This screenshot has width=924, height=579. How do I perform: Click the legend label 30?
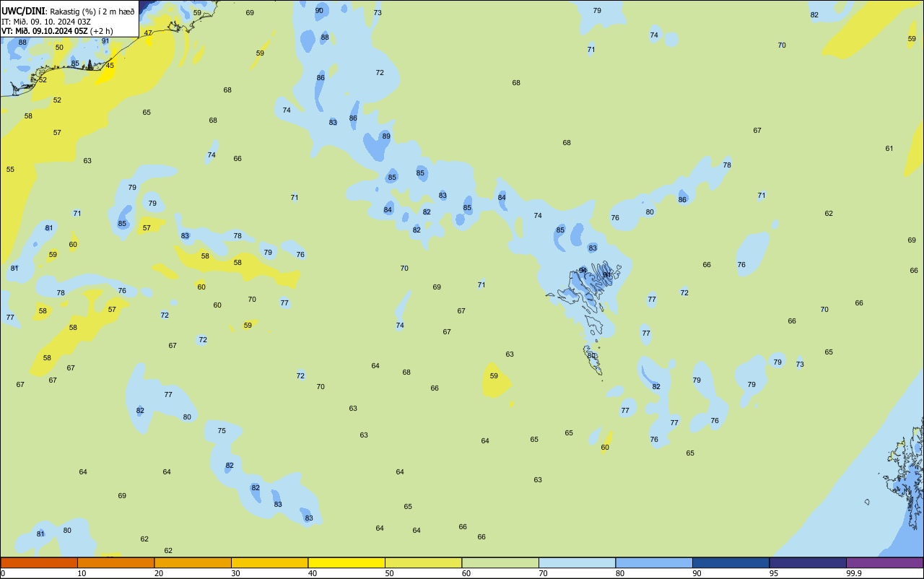tap(235, 573)
